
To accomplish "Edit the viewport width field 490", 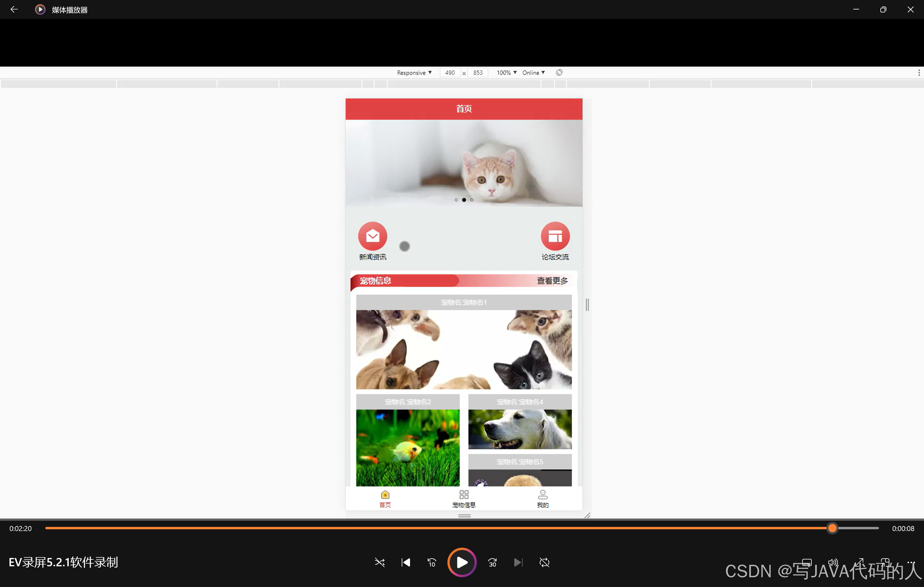I will (x=450, y=73).
